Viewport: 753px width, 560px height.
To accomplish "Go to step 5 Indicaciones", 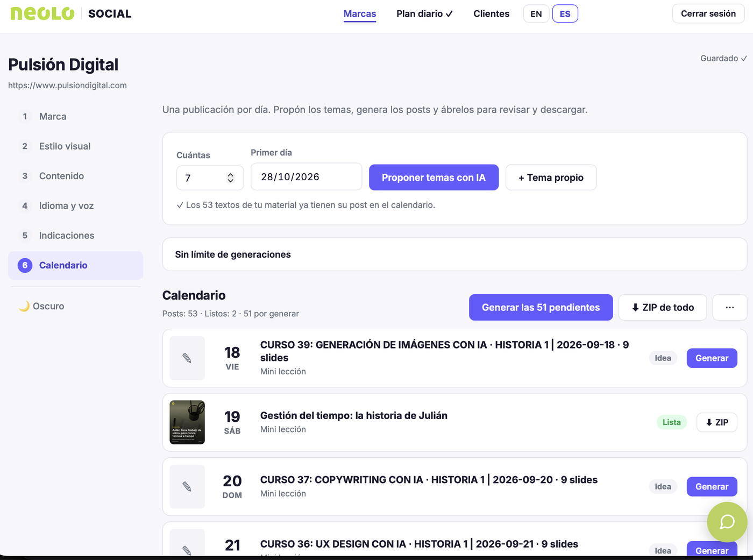I will click(75, 236).
